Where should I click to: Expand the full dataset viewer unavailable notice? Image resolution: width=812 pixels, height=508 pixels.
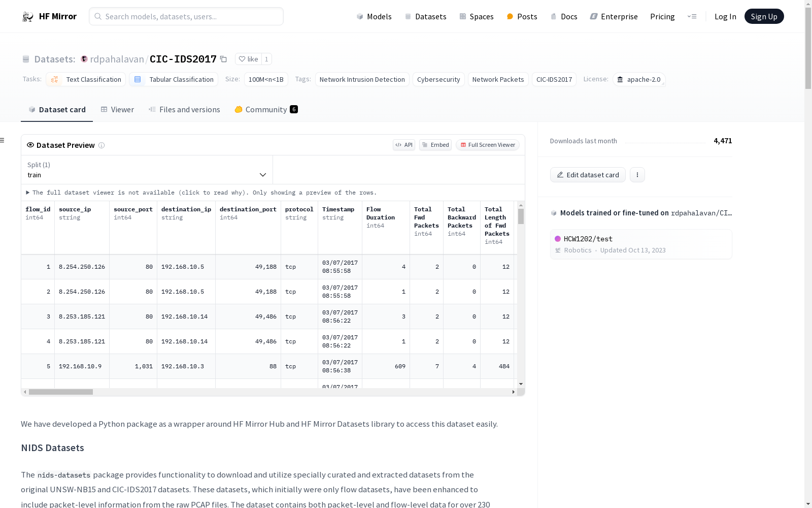[x=201, y=193]
